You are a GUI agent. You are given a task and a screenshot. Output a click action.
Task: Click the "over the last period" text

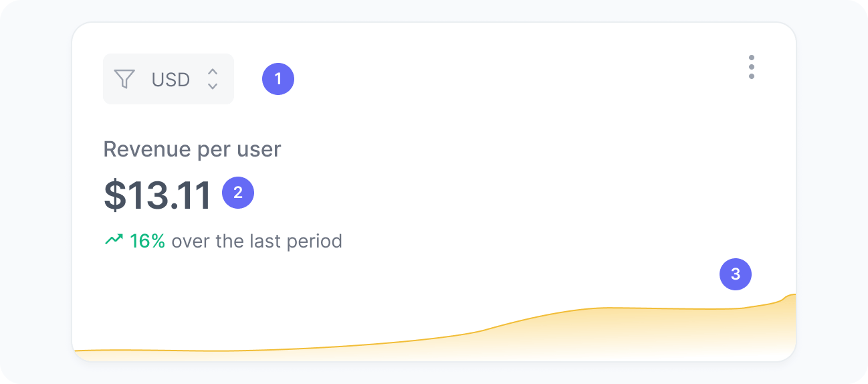click(257, 241)
